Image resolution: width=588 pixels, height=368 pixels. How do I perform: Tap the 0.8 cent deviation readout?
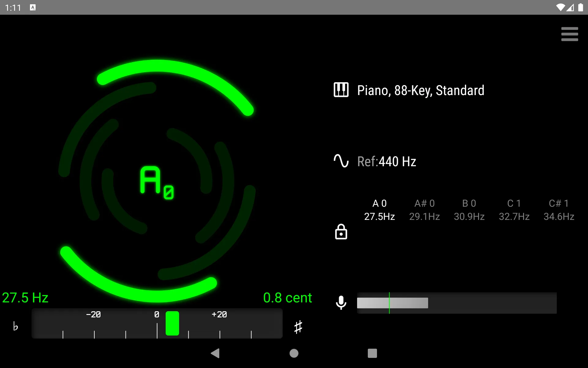pos(288,298)
